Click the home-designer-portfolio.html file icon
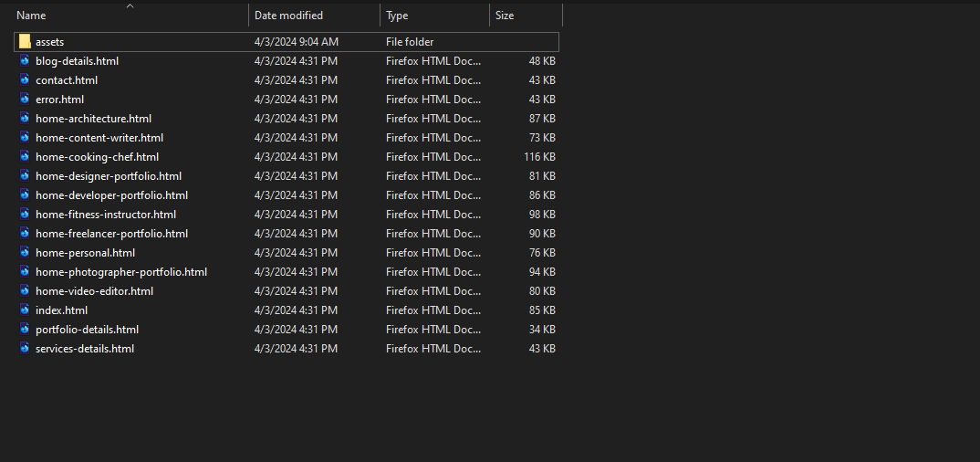The height and width of the screenshot is (462, 980). (25, 176)
